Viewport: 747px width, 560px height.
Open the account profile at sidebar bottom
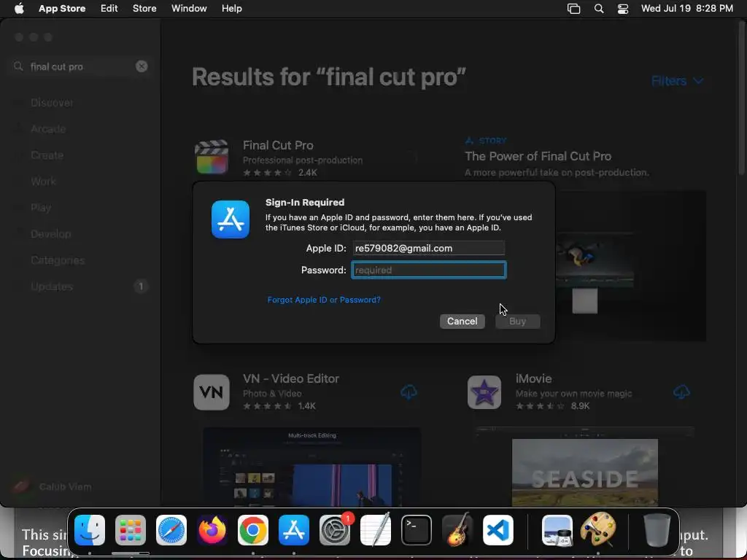53,486
